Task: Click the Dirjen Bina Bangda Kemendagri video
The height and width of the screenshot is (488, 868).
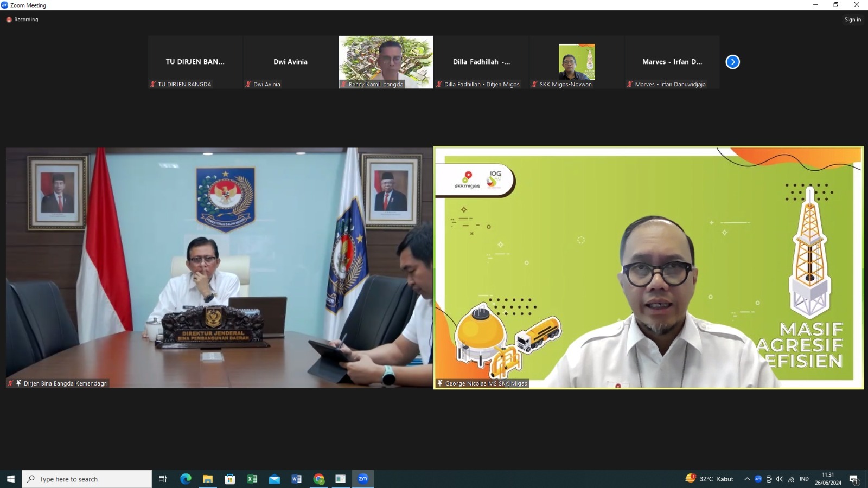Action: (219, 267)
